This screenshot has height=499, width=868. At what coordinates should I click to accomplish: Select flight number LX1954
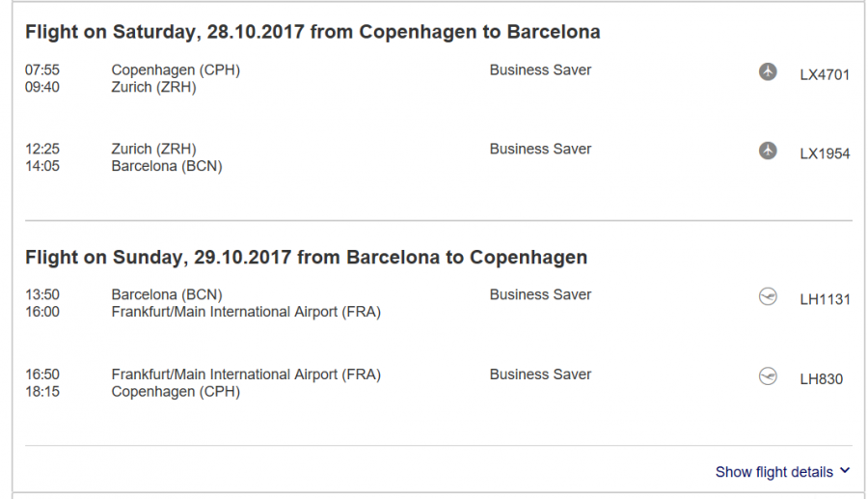click(825, 153)
